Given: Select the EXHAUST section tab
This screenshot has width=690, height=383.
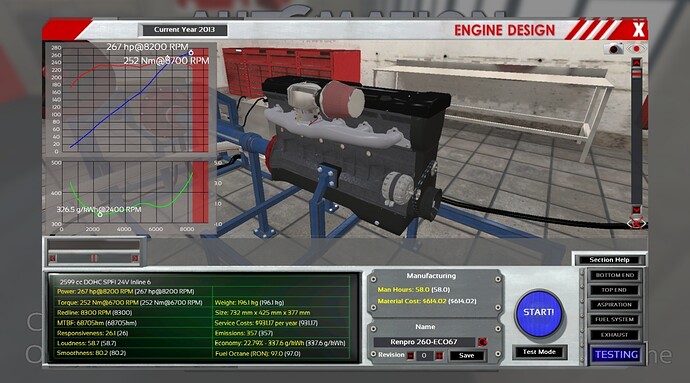Looking at the screenshot, I should tap(614, 335).
